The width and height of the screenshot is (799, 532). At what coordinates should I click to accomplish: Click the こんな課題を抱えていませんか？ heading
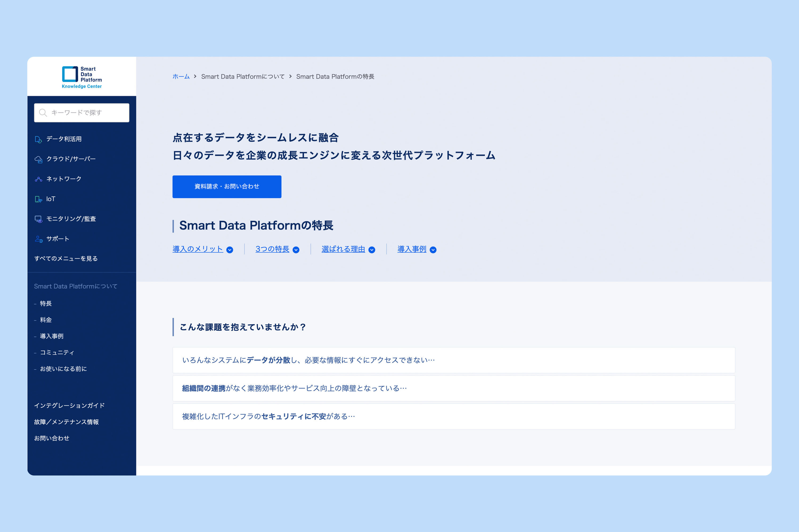click(x=243, y=327)
